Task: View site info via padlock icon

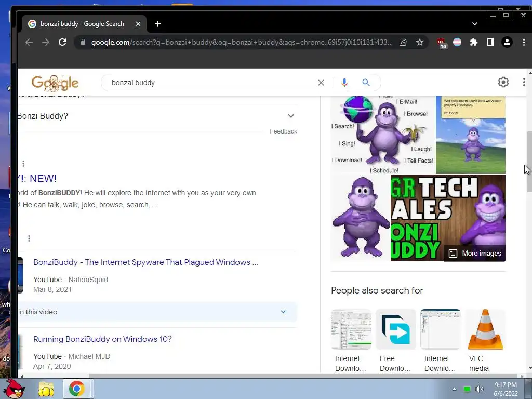Action: tap(83, 42)
